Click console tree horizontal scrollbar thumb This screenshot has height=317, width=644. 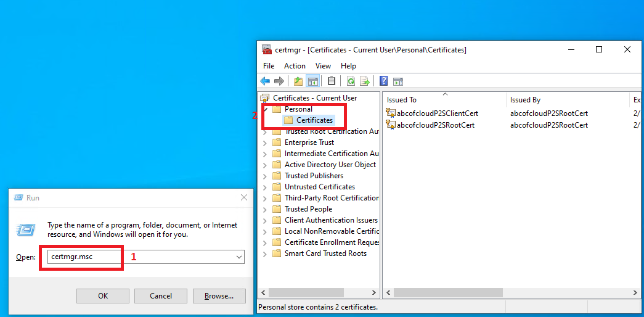click(306, 293)
